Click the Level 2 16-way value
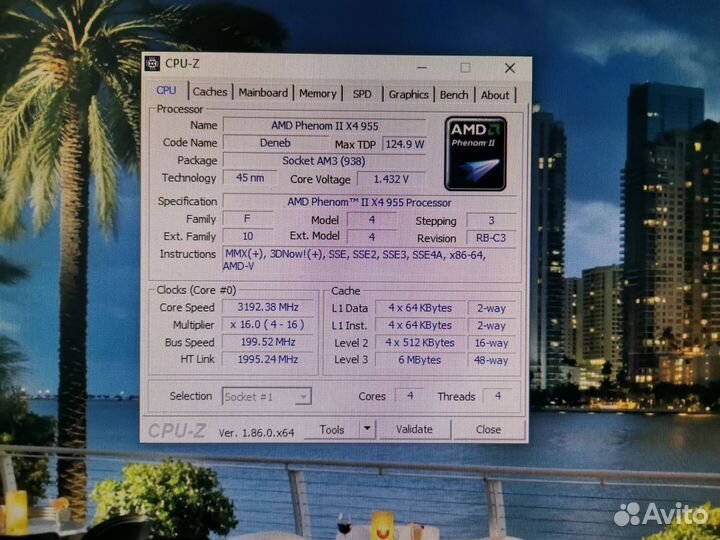The height and width of the screenshot is (540, 720). (491, 343)
